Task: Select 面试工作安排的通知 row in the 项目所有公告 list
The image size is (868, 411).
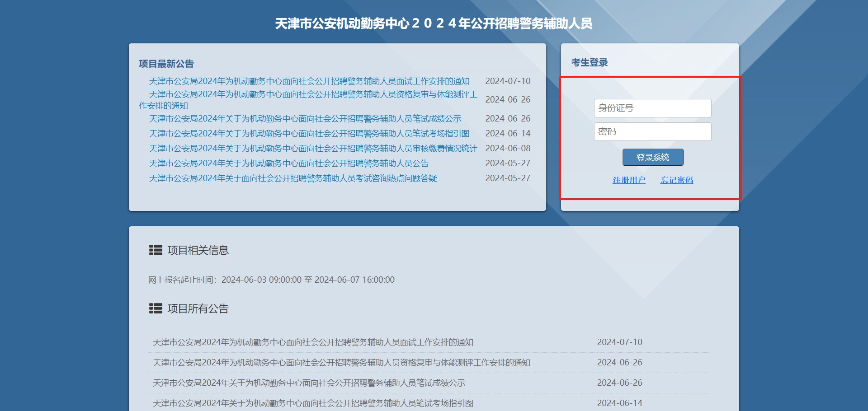Action: click(x=313, y=342)
